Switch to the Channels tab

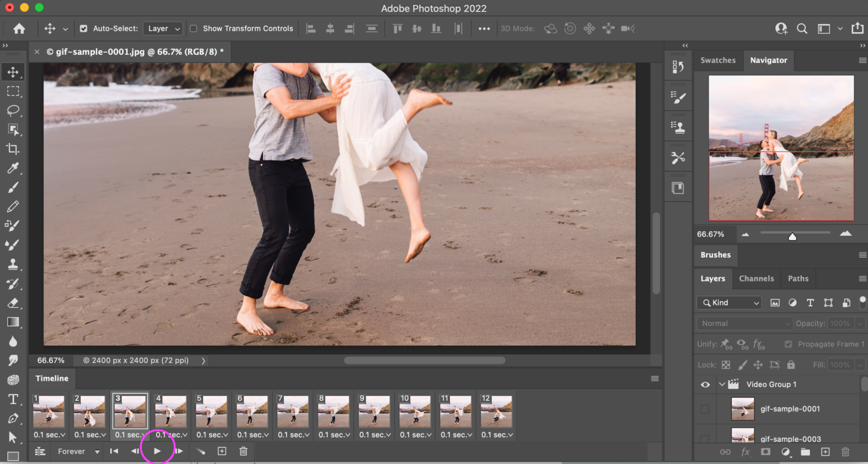tap(756, 278)
